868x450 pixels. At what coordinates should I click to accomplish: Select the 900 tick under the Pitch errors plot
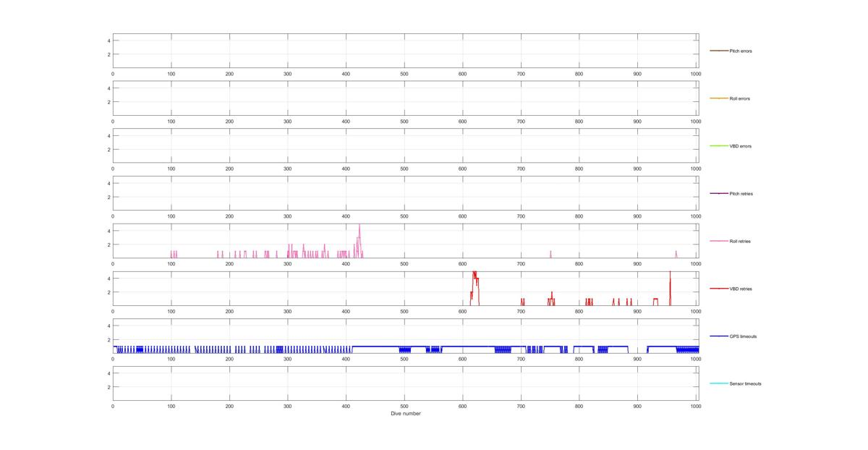[637, 74]
